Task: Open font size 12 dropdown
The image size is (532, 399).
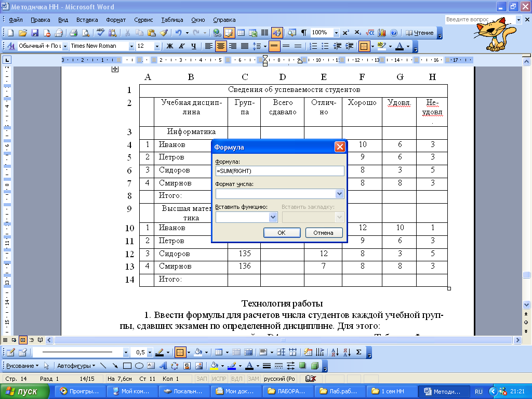Action: [157, 46]
